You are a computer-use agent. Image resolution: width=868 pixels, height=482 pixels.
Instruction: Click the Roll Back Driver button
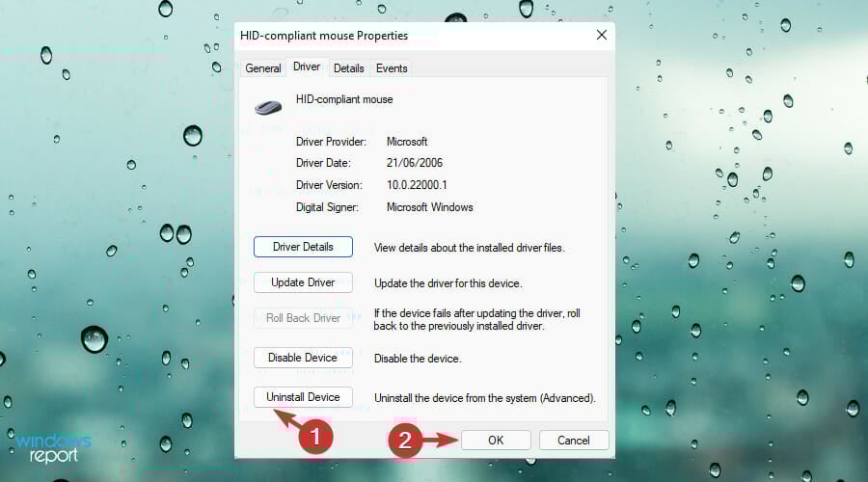pos(303,318)
